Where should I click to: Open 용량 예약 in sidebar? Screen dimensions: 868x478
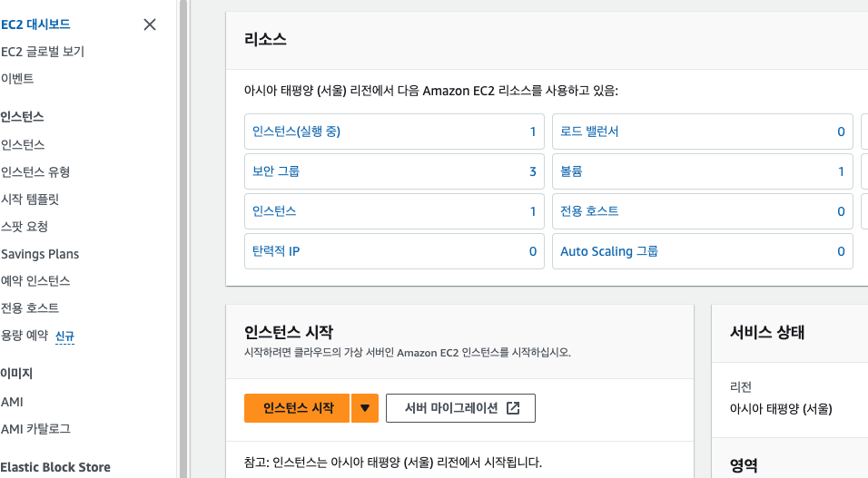click(25, 336)
